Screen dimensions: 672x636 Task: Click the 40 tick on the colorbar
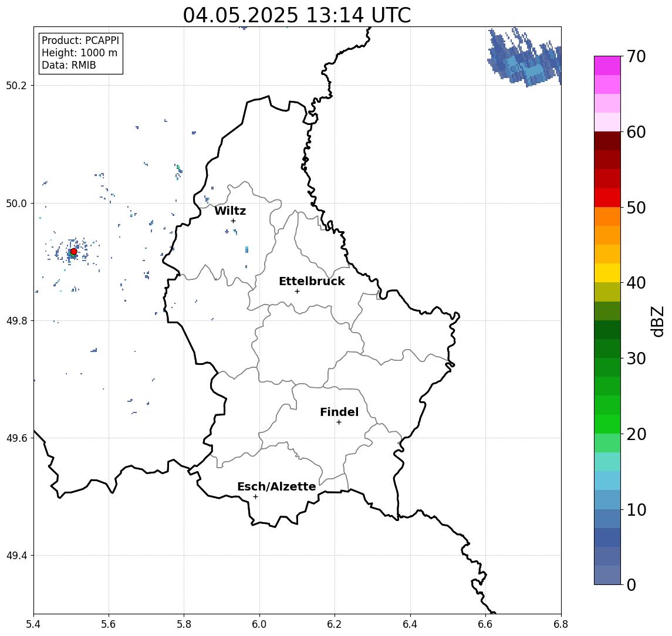(636, 283)
